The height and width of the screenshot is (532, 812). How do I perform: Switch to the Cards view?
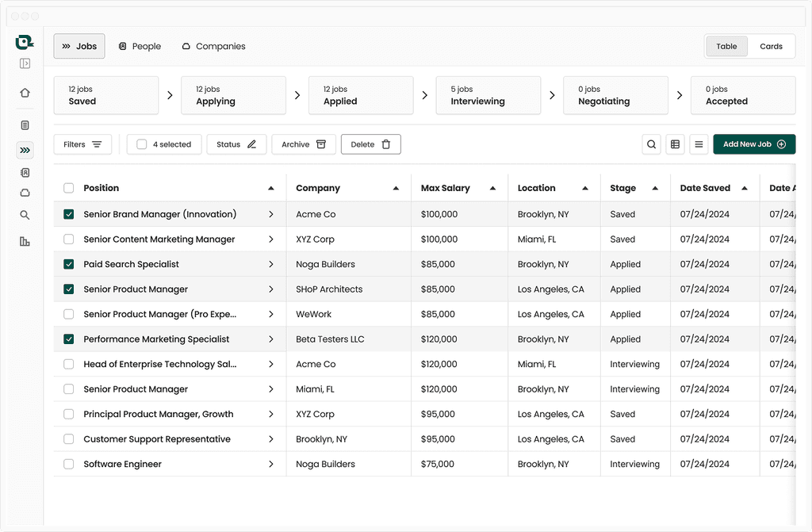coord(771,46)
